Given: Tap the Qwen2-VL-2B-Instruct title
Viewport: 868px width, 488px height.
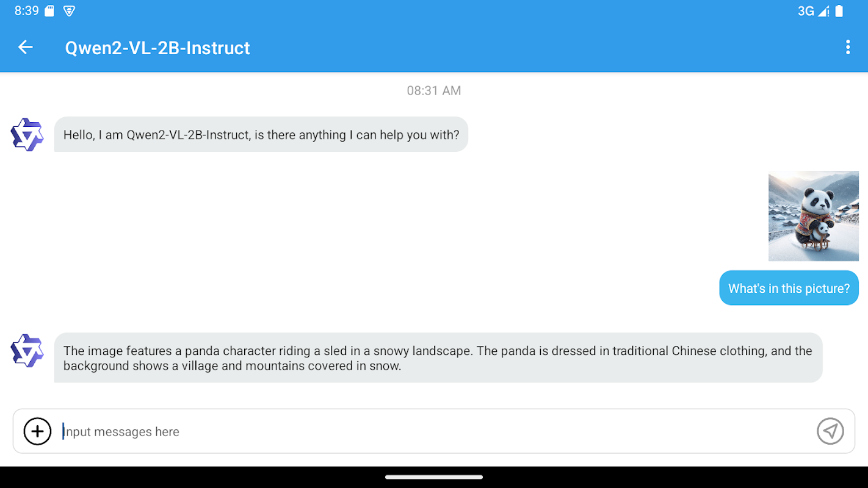Looking at the screenshot, I should pyautogui.click(x=157, y=48).
